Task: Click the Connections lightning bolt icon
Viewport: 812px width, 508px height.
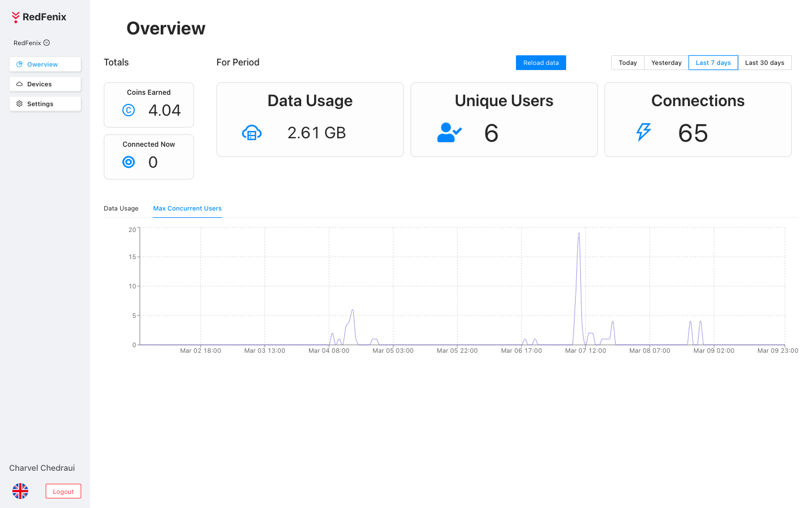Action: click(x=643, y=132)
